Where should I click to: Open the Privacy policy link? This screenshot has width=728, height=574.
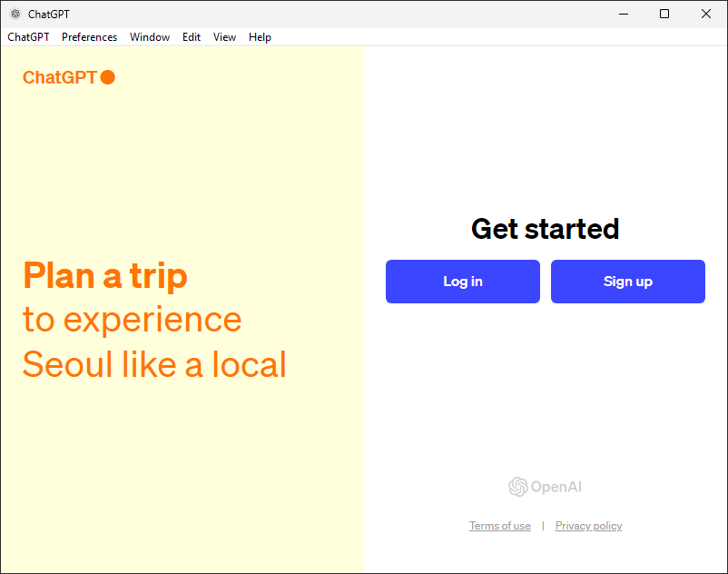click(588, 526)
